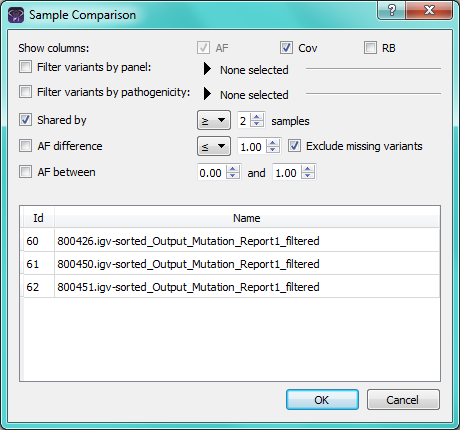This screenshot has height=430, width=460.
Task: Toggle Exclude missing variants checkbox
Action: click(x=294, y=146)
